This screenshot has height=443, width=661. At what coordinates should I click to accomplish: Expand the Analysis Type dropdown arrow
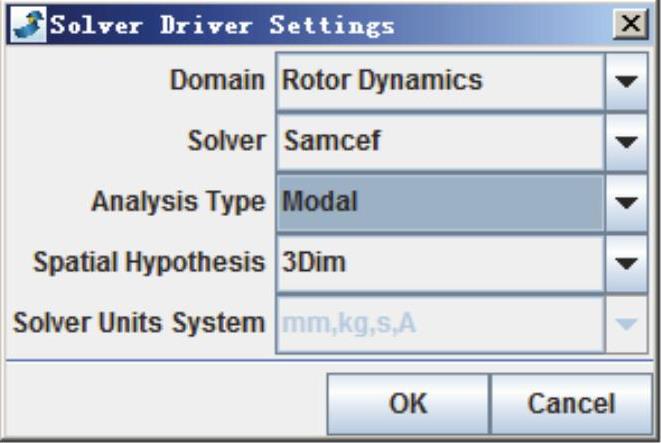(627, 202)
